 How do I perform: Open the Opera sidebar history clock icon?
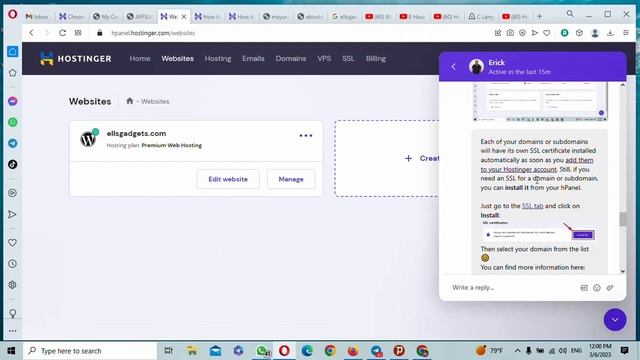click(13, 264)
